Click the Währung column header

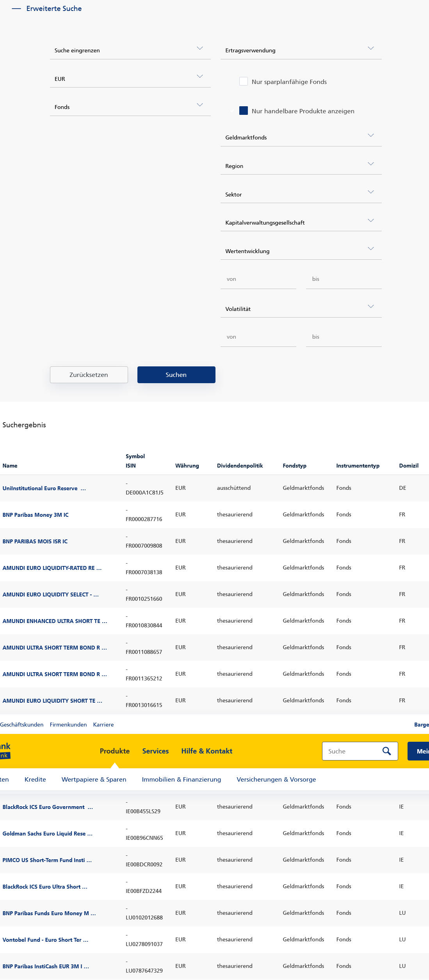coord(187,466)
